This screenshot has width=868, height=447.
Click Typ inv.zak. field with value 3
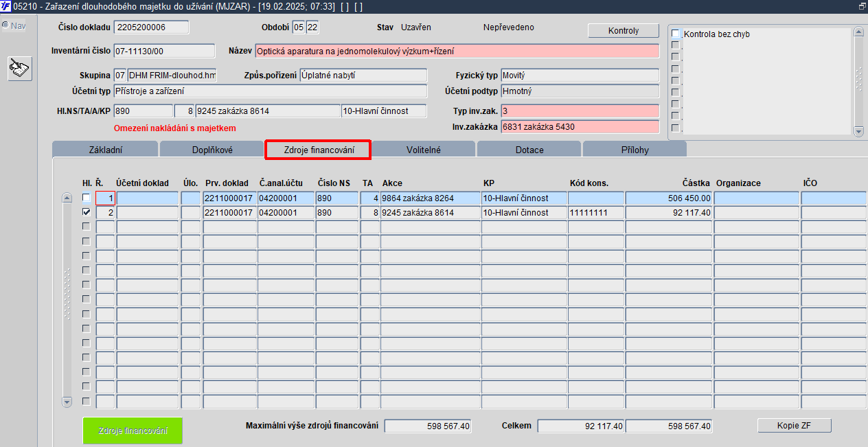(580, 111)
